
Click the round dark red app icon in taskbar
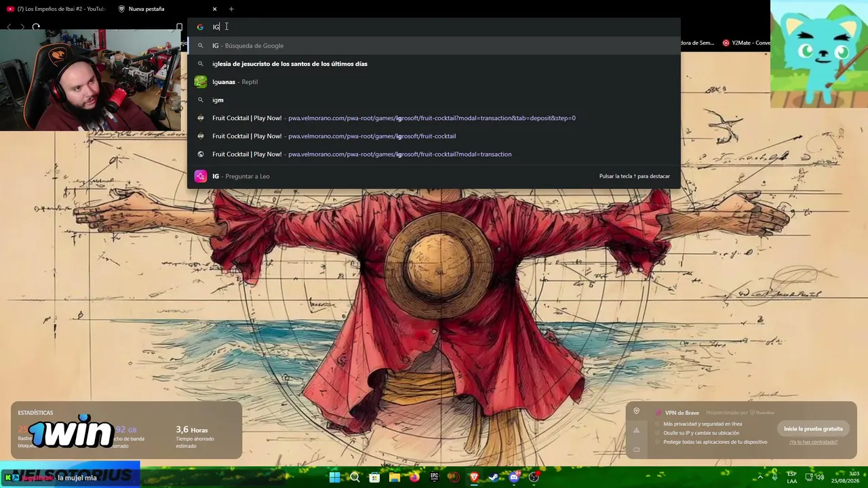[x=454, y=477]
